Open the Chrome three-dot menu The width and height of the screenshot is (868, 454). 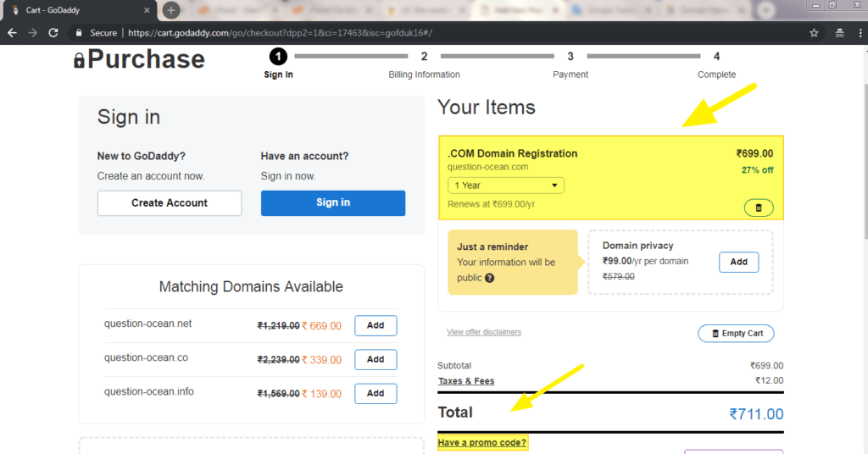860,33
